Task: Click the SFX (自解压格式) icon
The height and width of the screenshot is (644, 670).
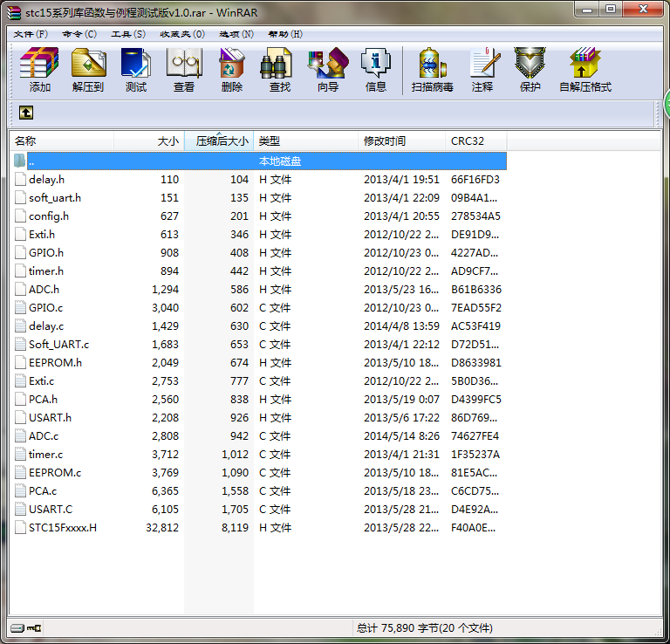Action: [585, 70]
